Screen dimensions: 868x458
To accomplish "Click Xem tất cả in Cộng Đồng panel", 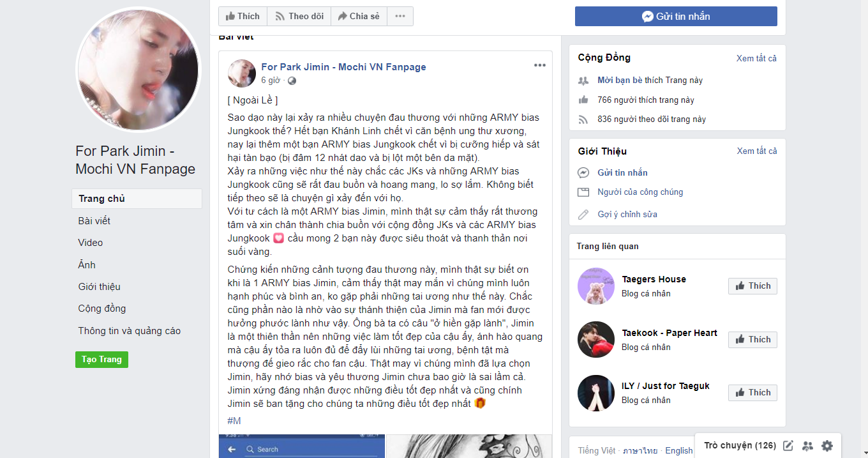I will coord(756,58).
